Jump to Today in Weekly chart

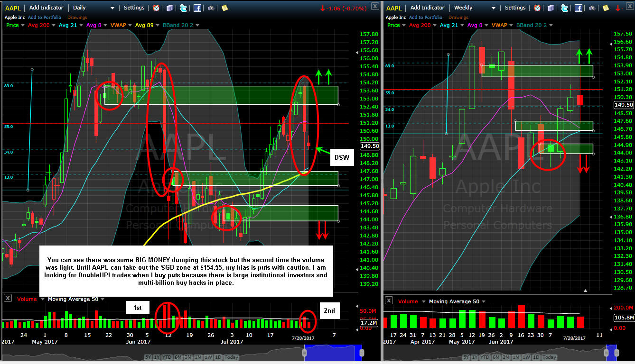[x=550, y=357]
